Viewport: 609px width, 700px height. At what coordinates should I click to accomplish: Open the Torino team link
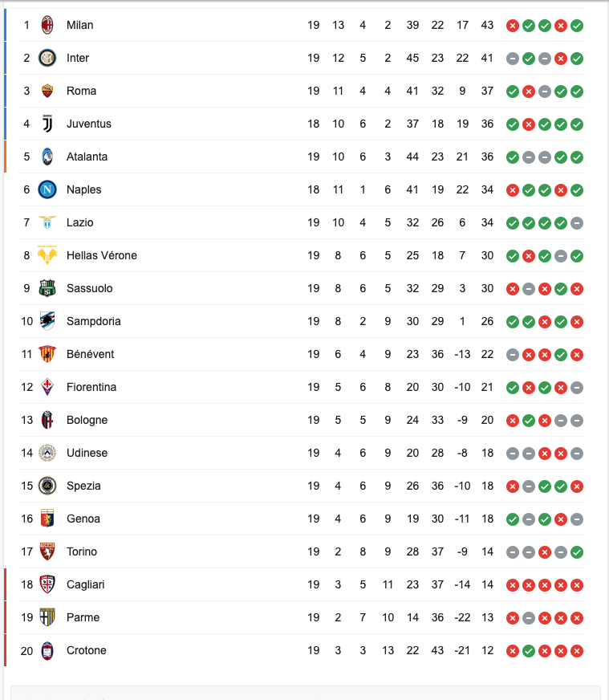pyautogui.click(x=82, y=551)
